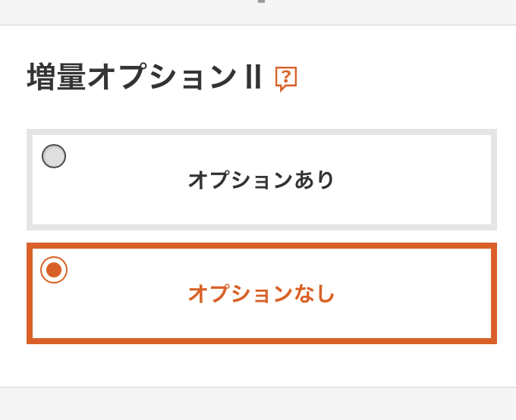Click blank space right of オプションなし text
This screenshot has height=420, width=516.
[x=411, y=293]
